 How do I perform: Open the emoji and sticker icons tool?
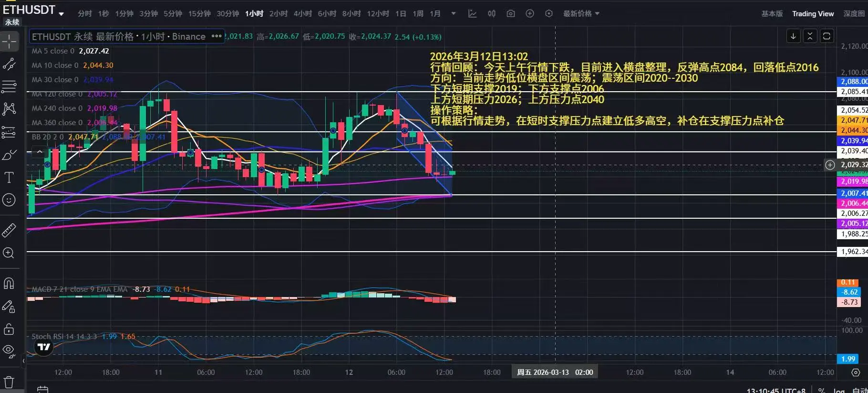[x=9, y=200]
